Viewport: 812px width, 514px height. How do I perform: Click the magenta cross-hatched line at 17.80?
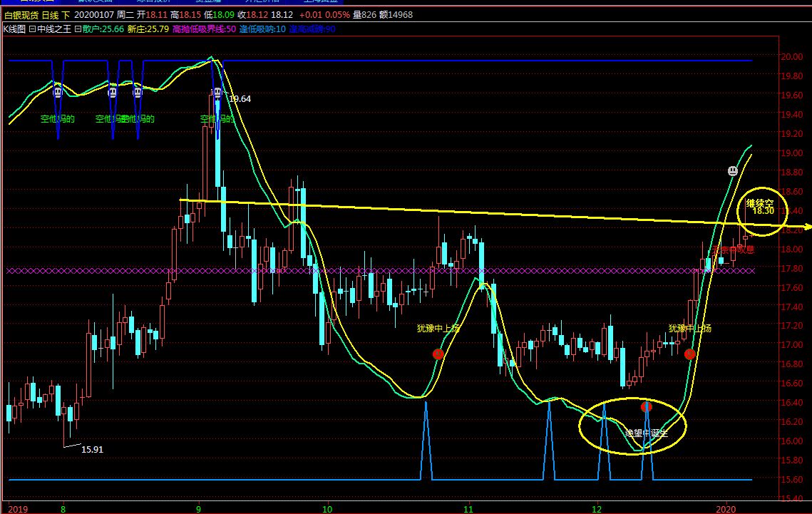click(356, 271)
